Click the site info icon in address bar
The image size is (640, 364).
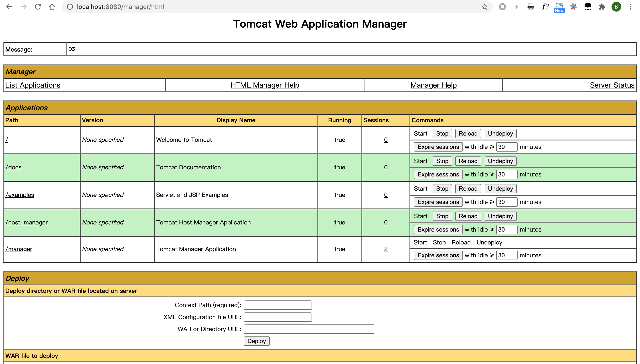(70, 7)
